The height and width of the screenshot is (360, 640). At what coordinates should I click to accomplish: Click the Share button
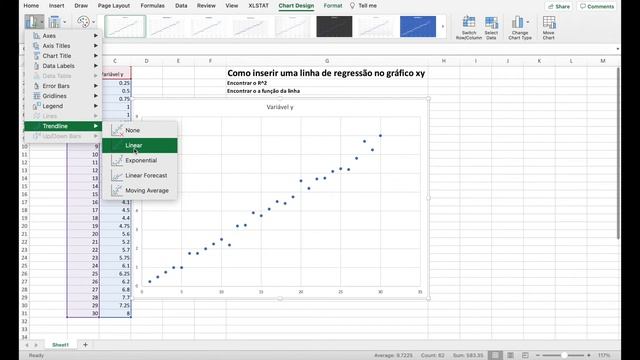[x=559, y=7]
